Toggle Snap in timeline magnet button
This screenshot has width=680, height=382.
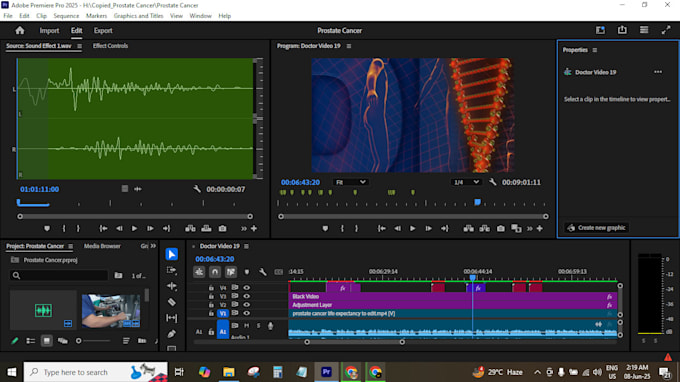tap(215, 272)
